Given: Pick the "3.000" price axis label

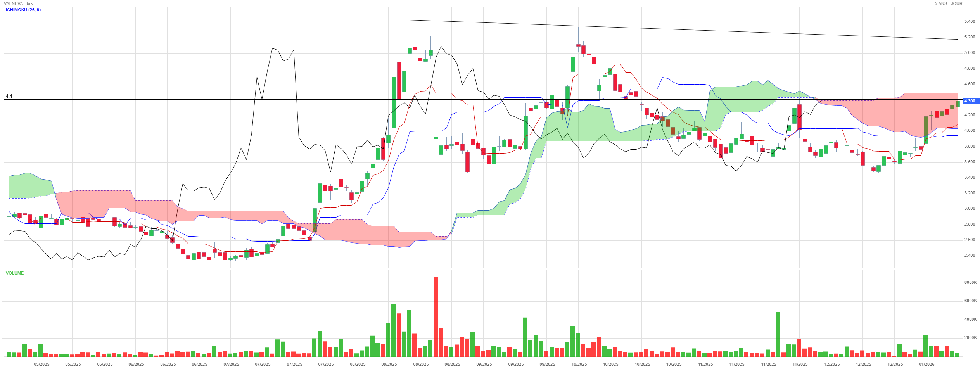Looking at the screenshot, I should (970, 208).
